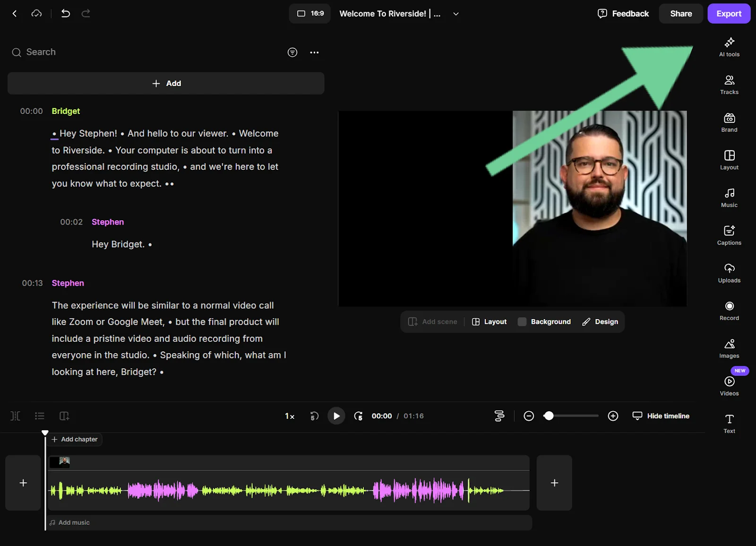Open Design options under the preview
Image resolution: width=756 pixels, height=546 pixels.
(600, 321)
